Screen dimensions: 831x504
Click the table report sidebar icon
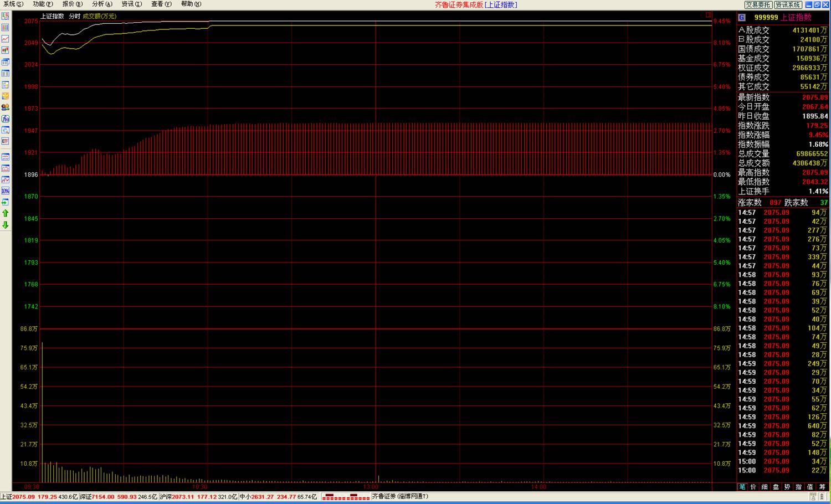(6, 73)
